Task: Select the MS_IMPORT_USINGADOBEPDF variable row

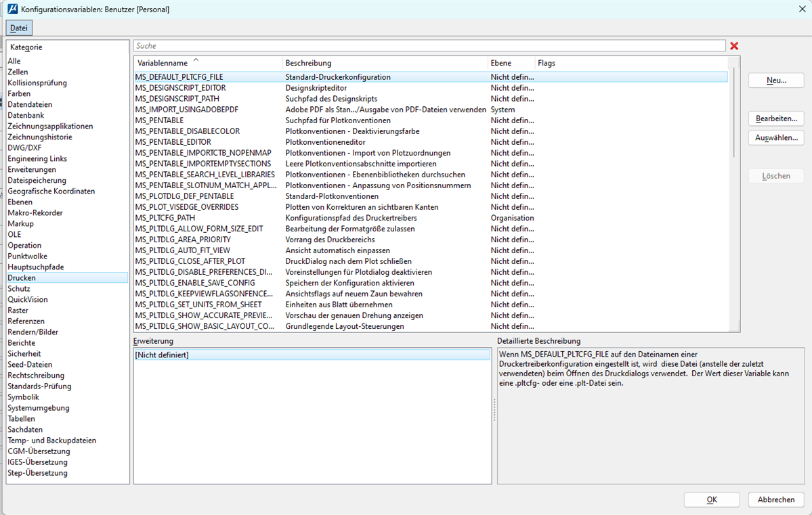Action: tap(186, 110)
